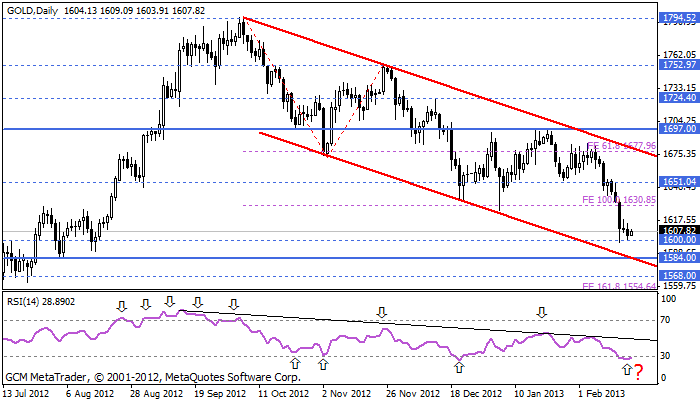Click the leftmost down arrow in the RSI panel
This screenshot has height=402, width=700.
[122, 305]
